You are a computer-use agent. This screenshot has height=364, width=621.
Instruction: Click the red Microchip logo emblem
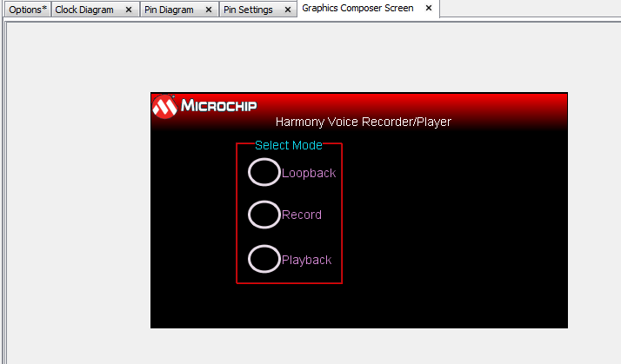(164, 107)
